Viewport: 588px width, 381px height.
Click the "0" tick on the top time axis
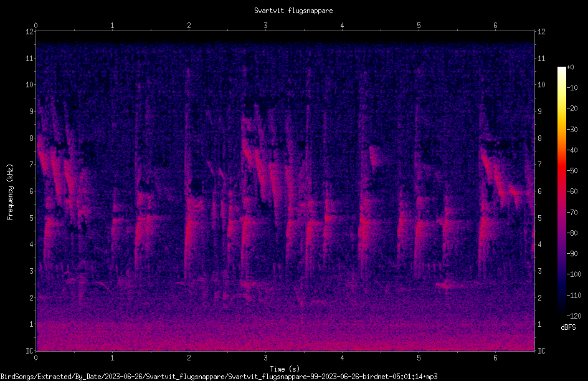[36, 26]
